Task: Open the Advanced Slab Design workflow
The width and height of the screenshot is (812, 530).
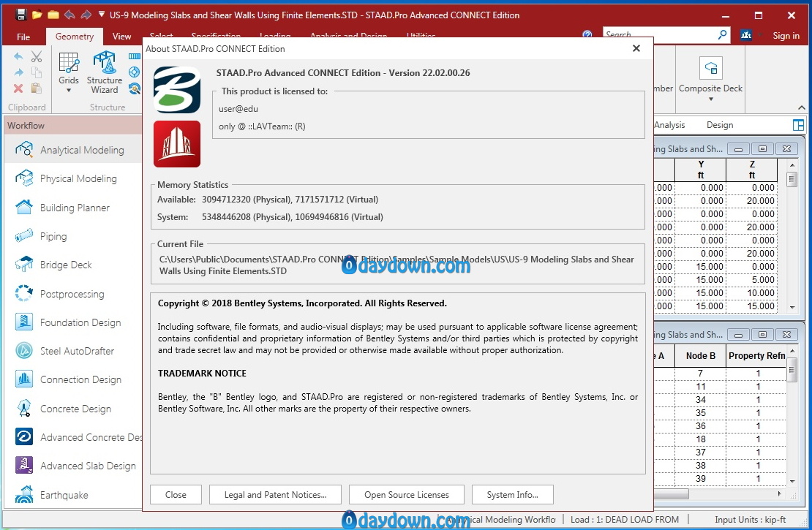Action: [72, 466]
